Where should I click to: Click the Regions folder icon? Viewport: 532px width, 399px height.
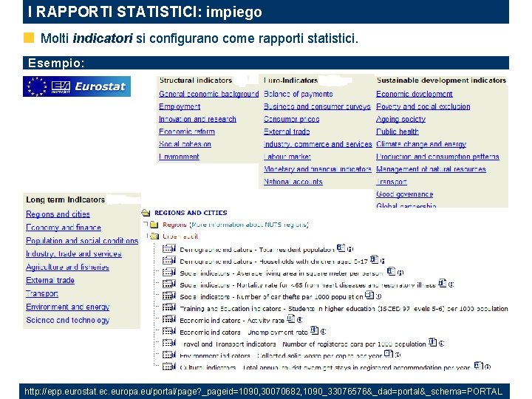coord(154,225)
